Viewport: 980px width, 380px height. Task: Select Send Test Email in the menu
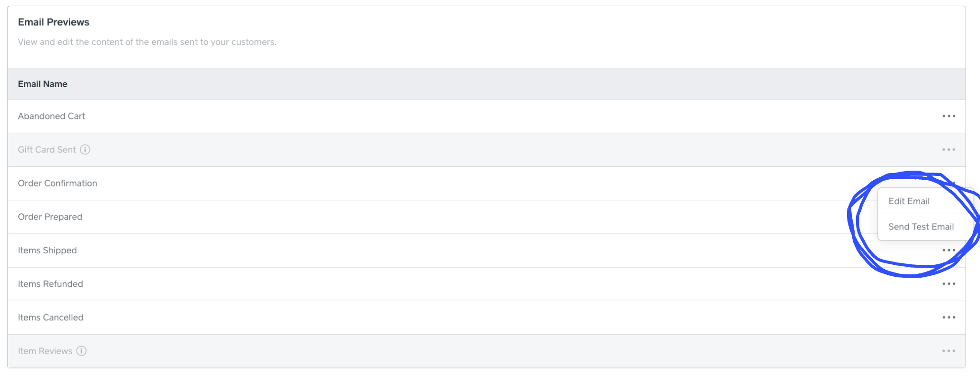click(x=921, y=227)
